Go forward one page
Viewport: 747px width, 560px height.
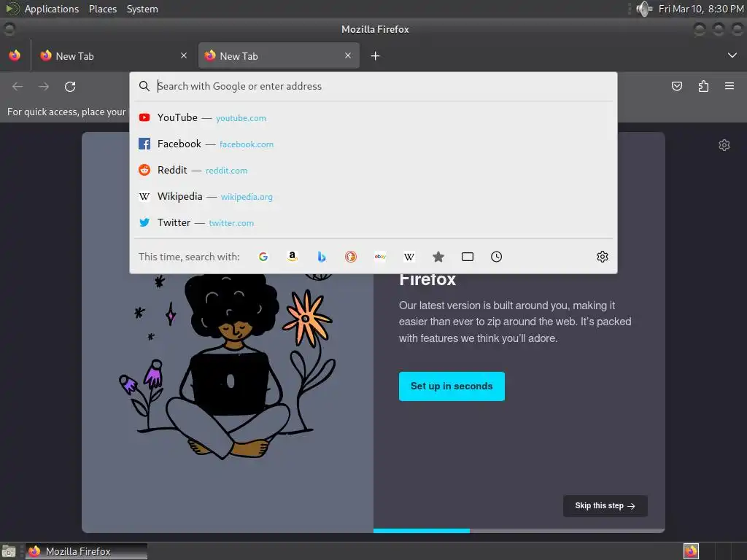click(44, 87)
